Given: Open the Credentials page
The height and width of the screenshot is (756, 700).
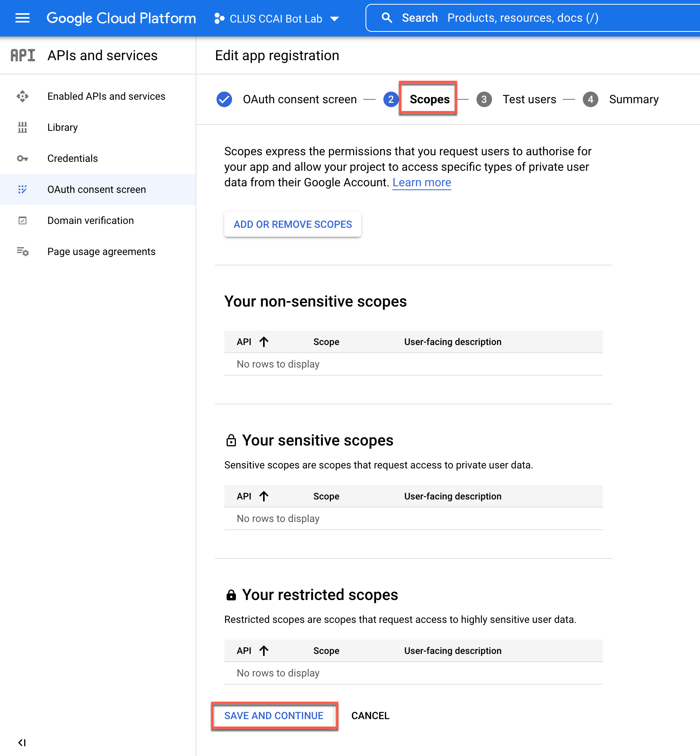Looking at the screenshot, I should (73, 158).
